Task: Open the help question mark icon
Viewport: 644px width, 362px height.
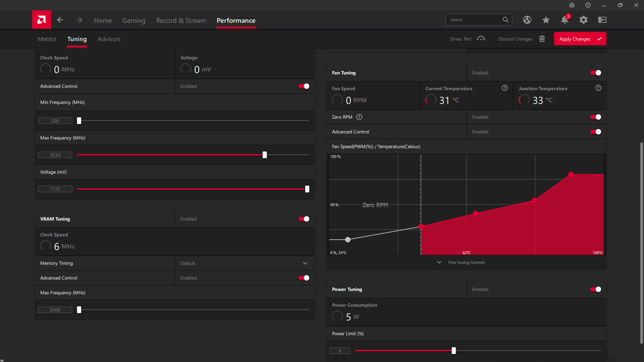Action: 588,5
